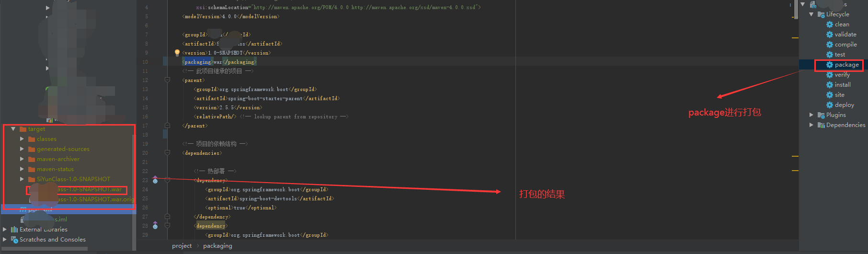Expand the Dependencies node arrow in Maven panel
The width and height of the screenshot is (868, 254).
coord(811,125)
